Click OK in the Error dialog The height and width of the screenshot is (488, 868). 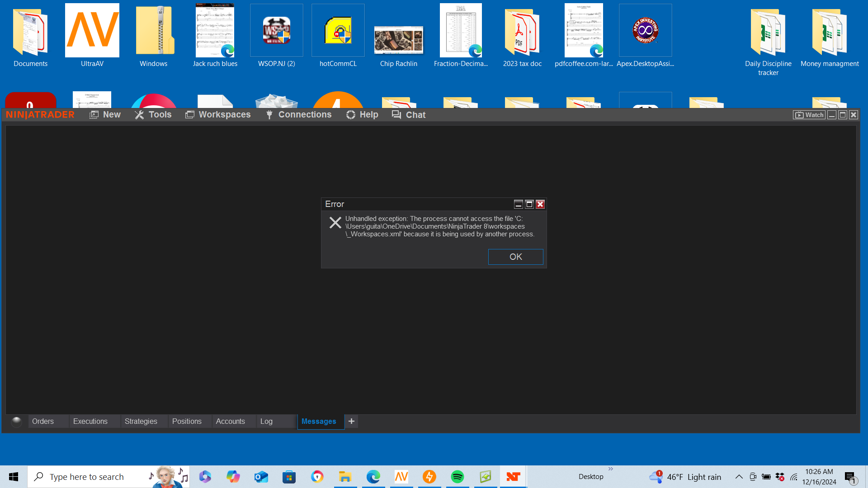coord(515,257)
